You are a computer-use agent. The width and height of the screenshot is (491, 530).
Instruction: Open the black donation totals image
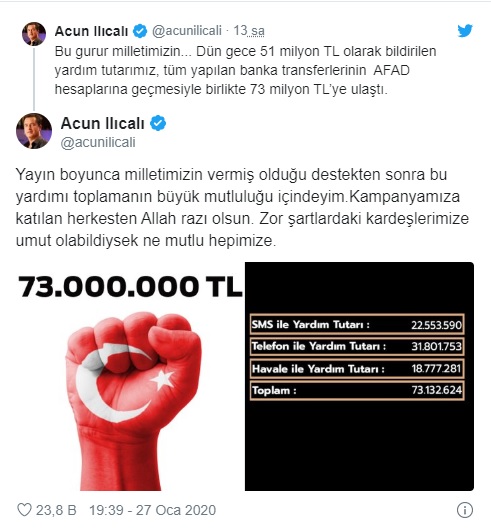click(359, 376)
